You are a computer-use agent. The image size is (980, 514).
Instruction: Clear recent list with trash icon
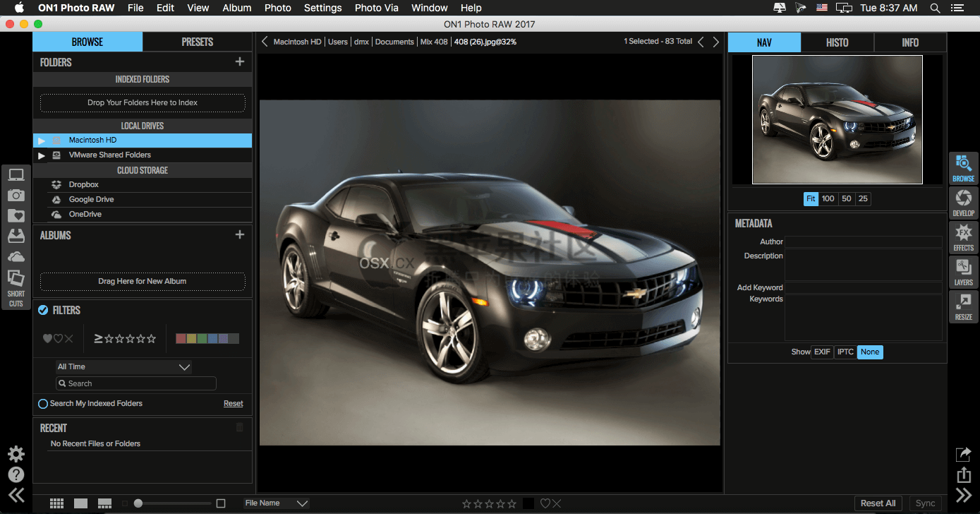tap(240, 427)
